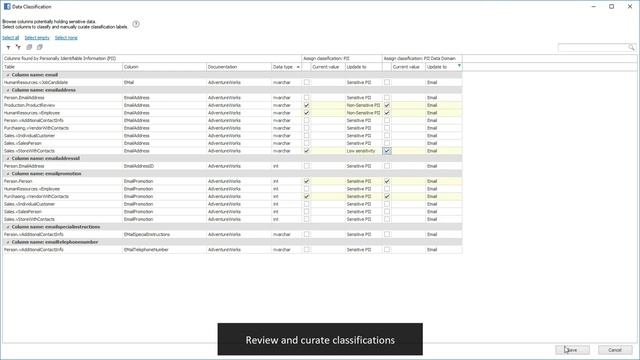640x360 pixels.
Task: Click 'AdventureWorks' cell in EMailTelephoneNumber row
Action: (x=239, y=250)
